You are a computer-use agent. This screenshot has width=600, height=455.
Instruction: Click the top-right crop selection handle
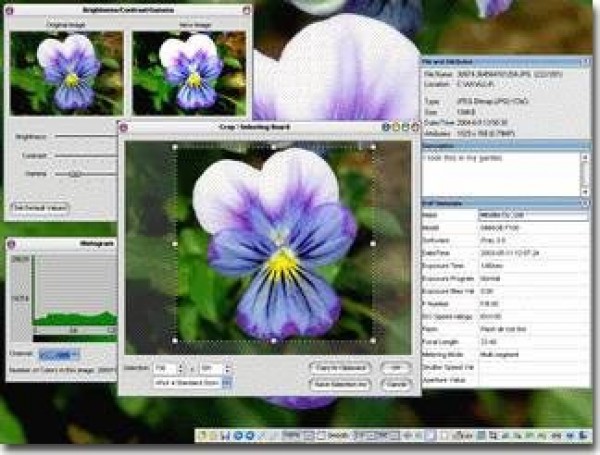click(x=373, y=147)
